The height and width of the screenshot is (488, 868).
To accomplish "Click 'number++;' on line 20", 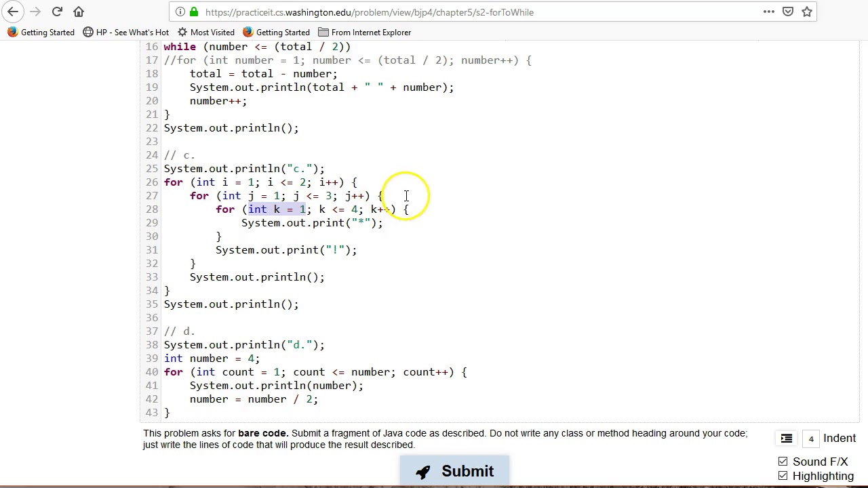I will pyautogui.click(x=218, y=101).
